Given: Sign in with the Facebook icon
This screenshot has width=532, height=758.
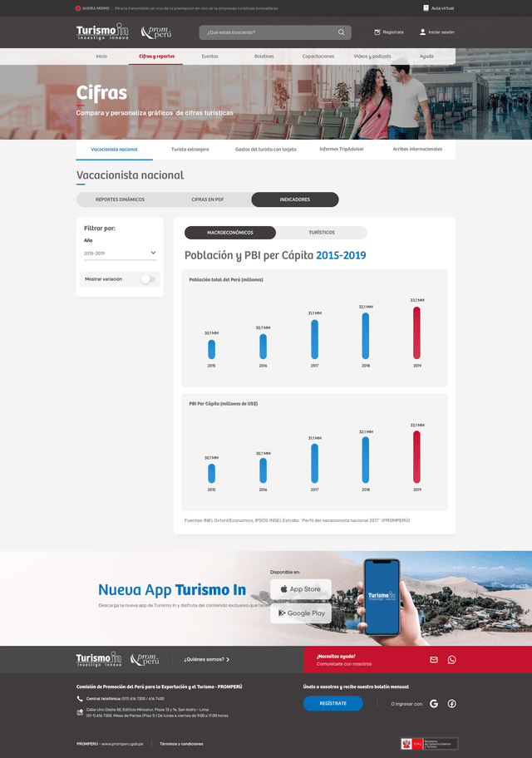Looking at the screenshot, I should click(451, 703).
